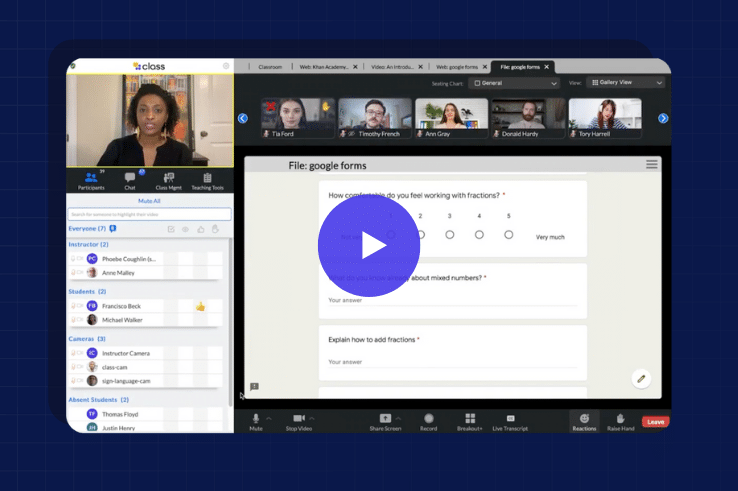Leave the class with red Leave button

(655, 422)
